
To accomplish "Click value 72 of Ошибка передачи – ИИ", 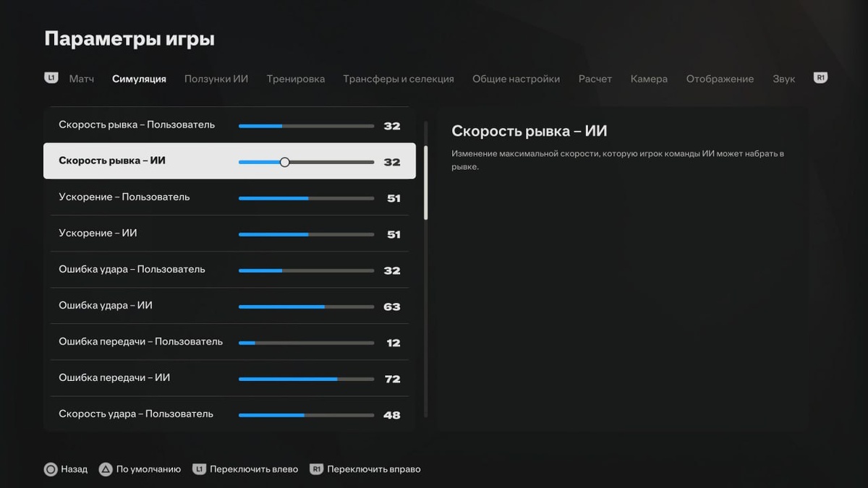I will (x=393, y=379).
